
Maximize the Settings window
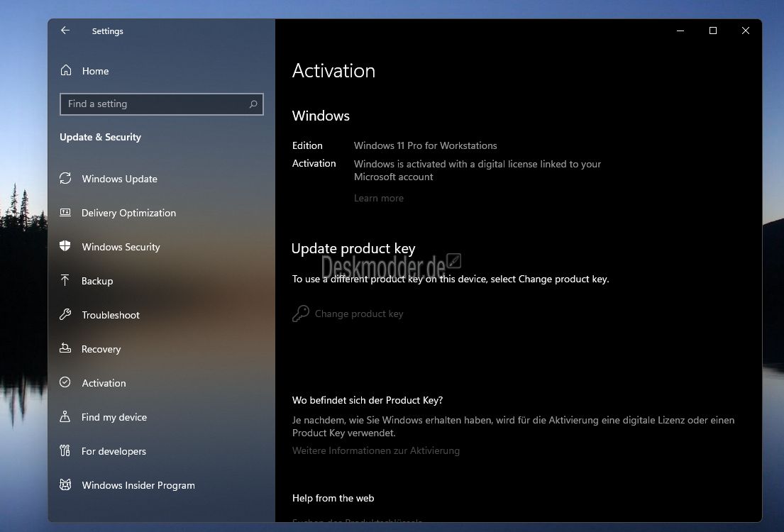(713, 31)
